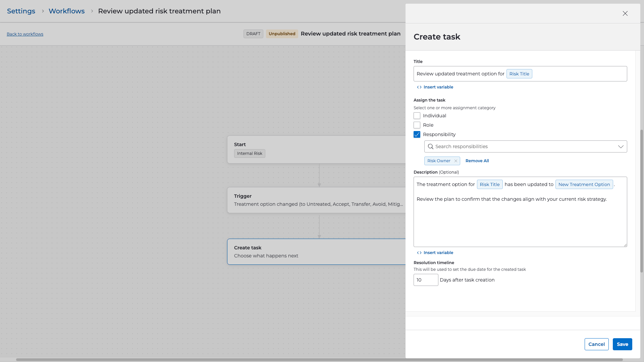
Task: Remove the Risk Owner chip via its X
Action: tap(456, 161)
